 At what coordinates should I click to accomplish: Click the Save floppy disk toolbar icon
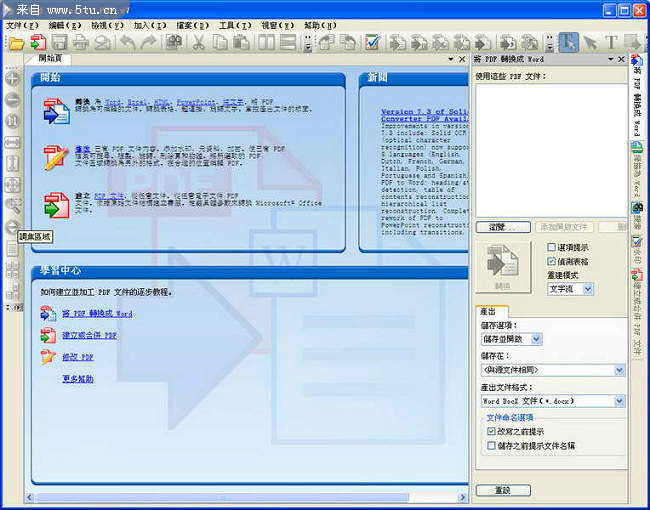coord(60,43)
